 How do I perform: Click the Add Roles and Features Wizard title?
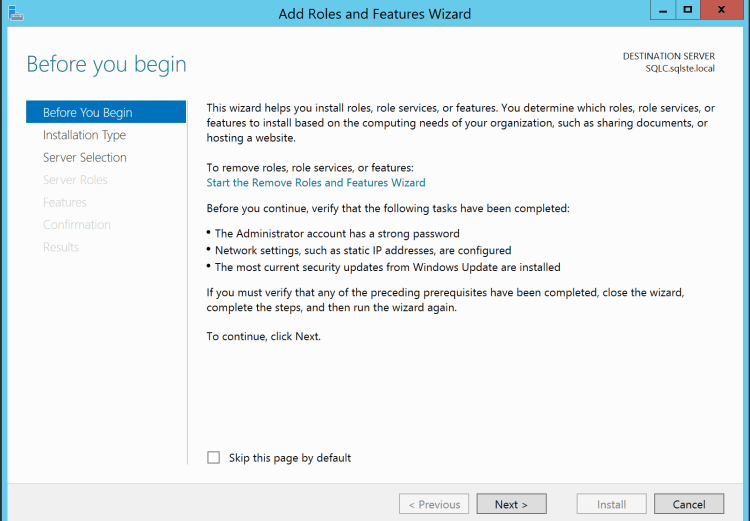(375, 14)
